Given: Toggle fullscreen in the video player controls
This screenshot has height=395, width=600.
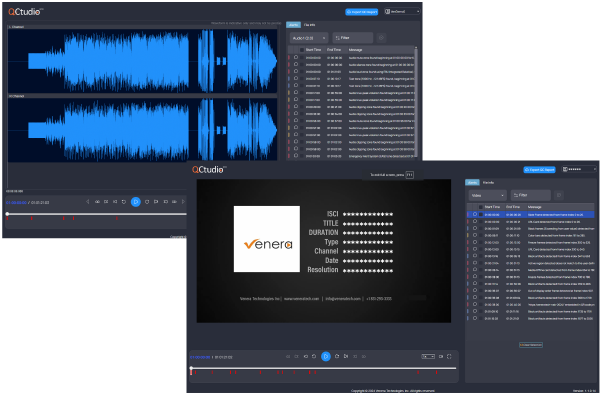Looking at the screenshot, I should (x=449, y=356).
